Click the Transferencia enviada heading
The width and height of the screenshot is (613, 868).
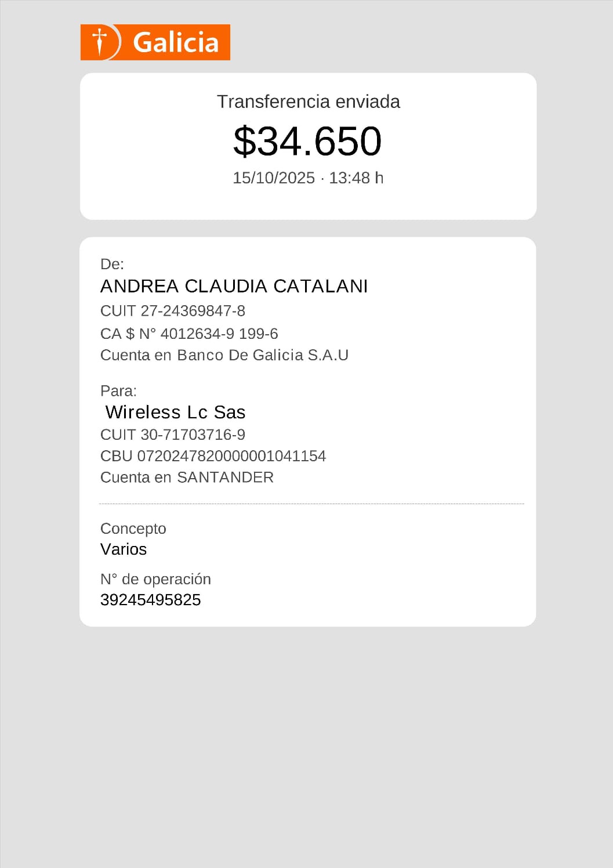(308, 102)
